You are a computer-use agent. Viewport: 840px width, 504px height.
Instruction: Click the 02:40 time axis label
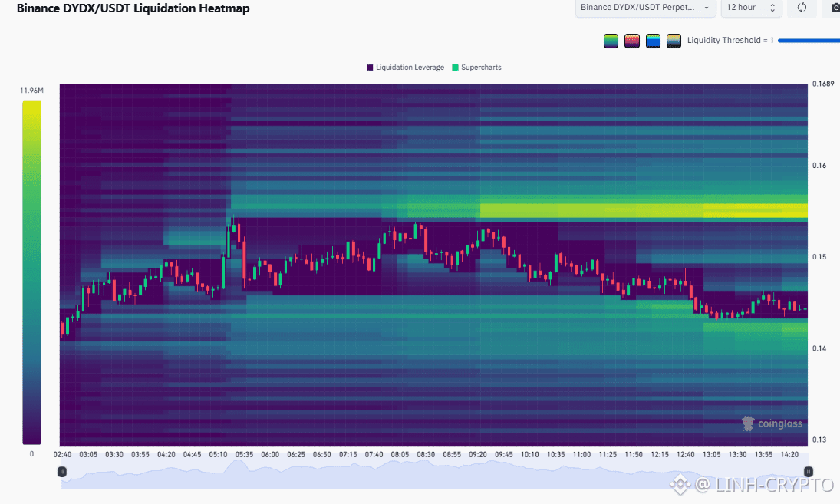point(62,455)
